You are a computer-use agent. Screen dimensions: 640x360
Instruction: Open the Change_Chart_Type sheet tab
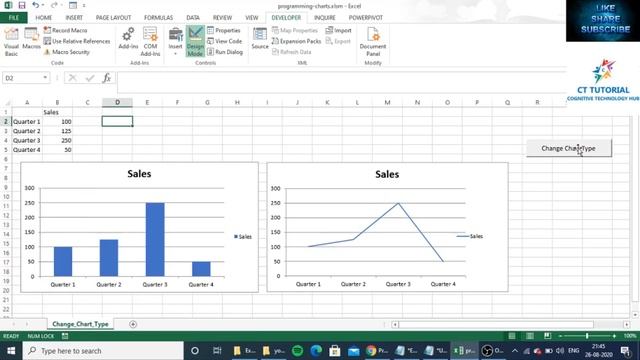(x=80, y=324)
